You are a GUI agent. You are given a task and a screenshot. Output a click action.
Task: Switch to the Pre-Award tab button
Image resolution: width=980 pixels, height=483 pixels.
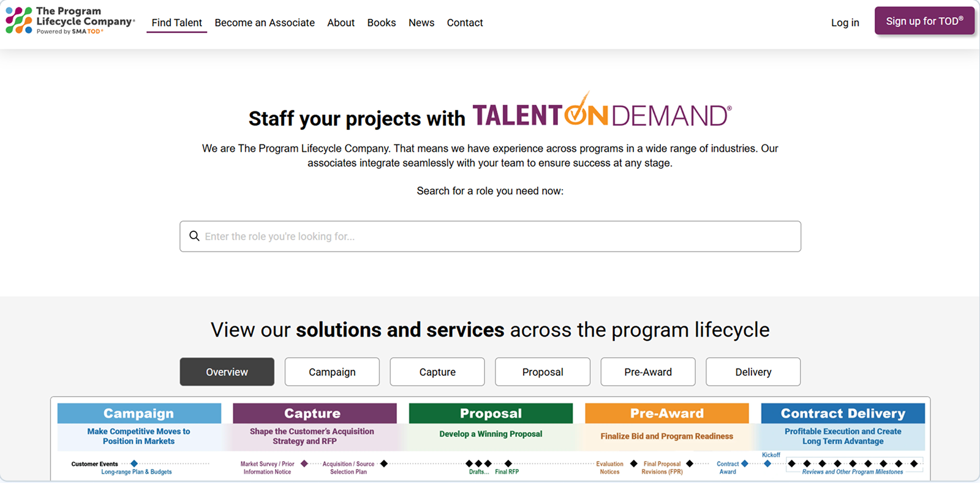(x=648, y=372)
